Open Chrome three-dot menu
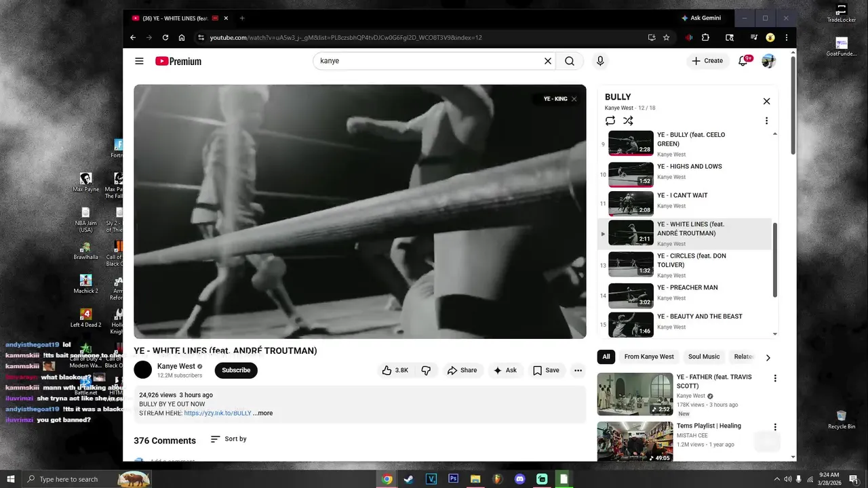Image resolution: width=868 pixels, height=488 pixels. click(x=787, y=37)
